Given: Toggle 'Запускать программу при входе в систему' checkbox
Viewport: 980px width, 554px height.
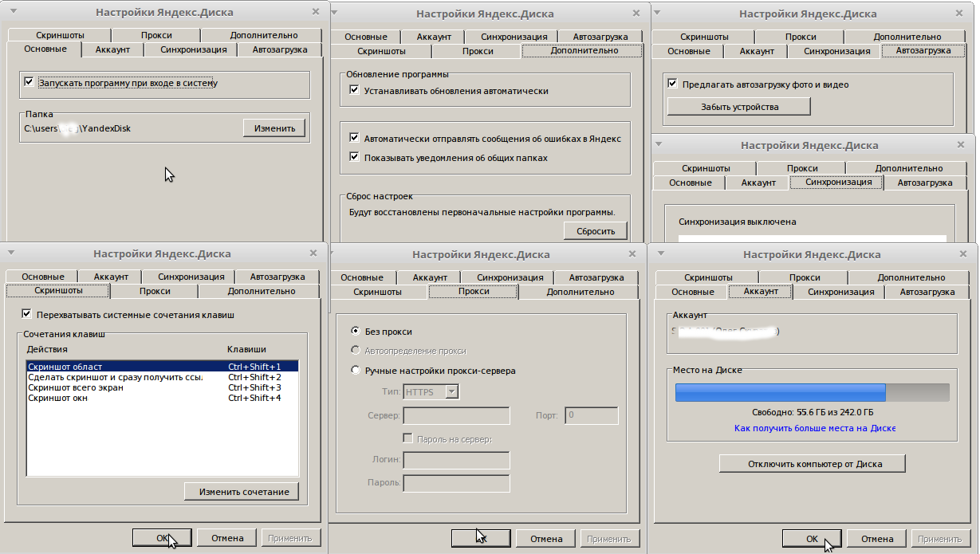Looking at the screenshot, I should (30, 82).
